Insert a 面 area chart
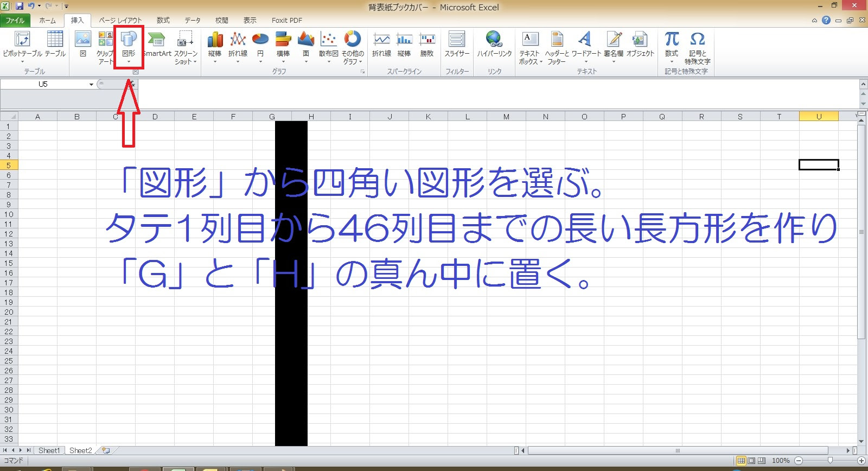The image size is (868, 471). click(306, 47)
